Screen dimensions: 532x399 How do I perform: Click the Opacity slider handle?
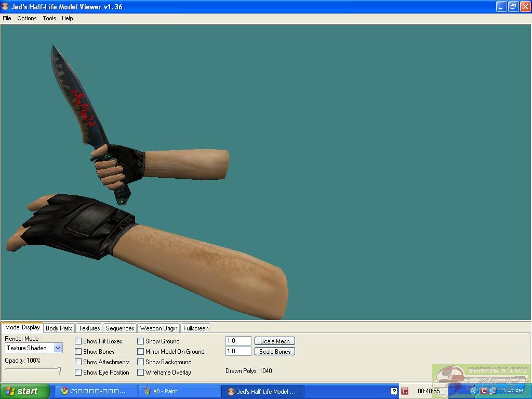tap(59, 370)
